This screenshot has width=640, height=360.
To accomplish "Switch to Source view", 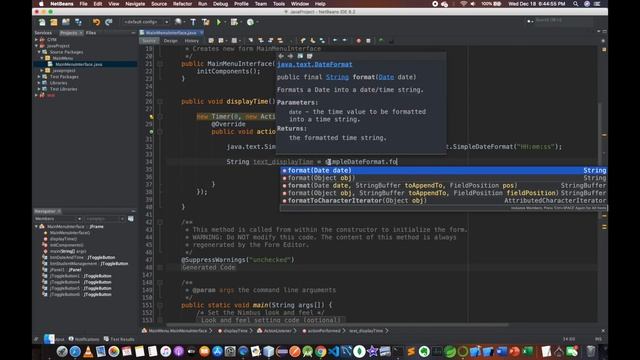I will (149, 41).
